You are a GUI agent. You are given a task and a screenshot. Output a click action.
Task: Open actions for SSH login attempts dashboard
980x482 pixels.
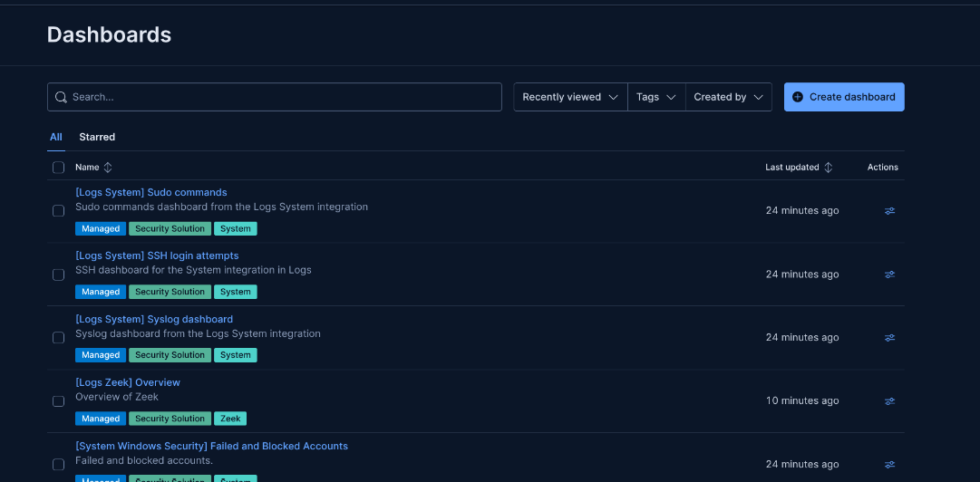[890, 275]
